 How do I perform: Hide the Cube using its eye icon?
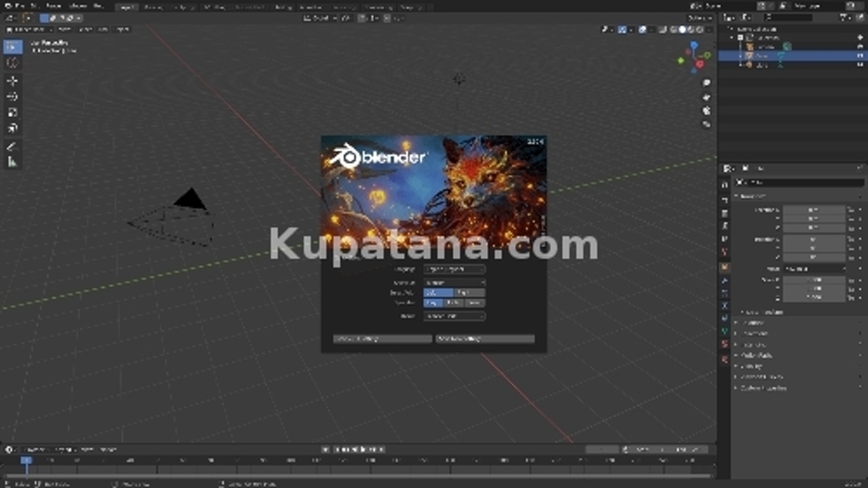tap(859, 56)
